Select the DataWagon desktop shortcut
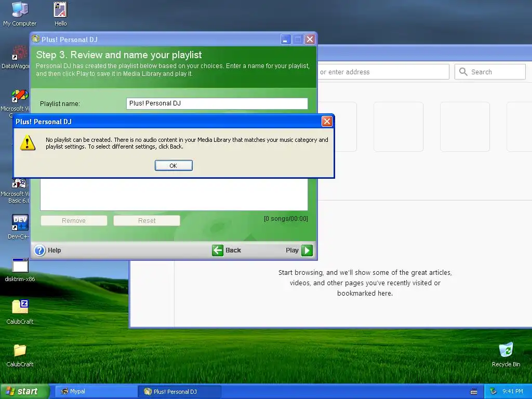532x399 pixels. click(x=15, y=57)
